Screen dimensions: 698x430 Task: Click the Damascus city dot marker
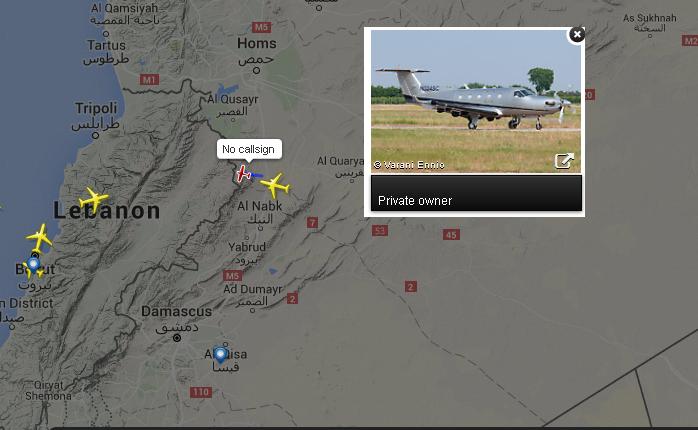[177, 338]
